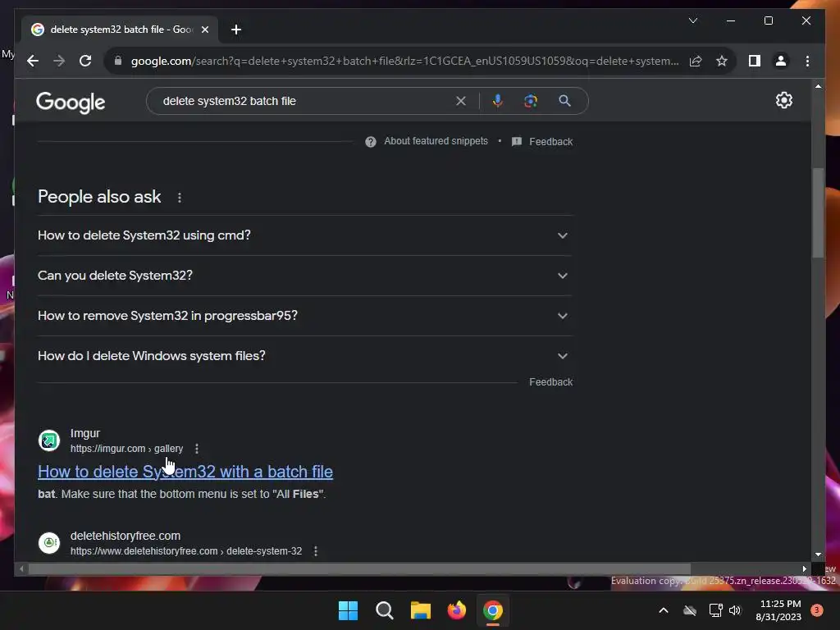Expand "How to delete System32 using cmd?"

click(305, 235)
